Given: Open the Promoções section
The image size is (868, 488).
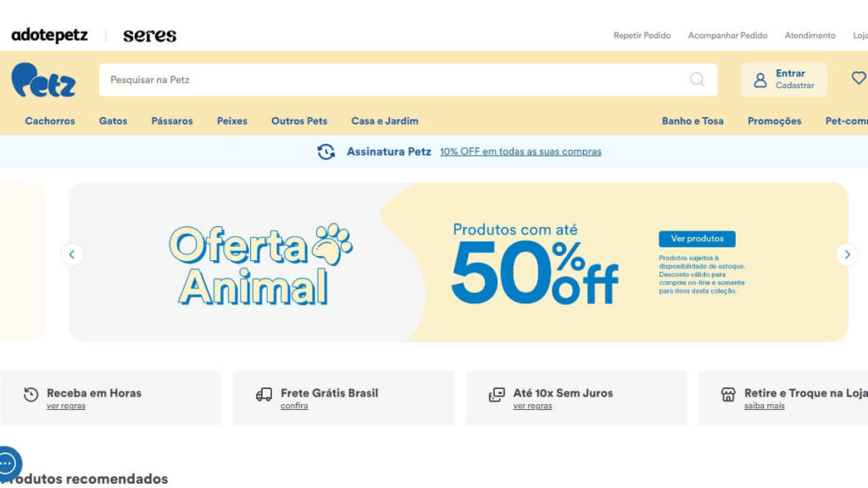Looking at the screenshot, I should pos(775,120).
